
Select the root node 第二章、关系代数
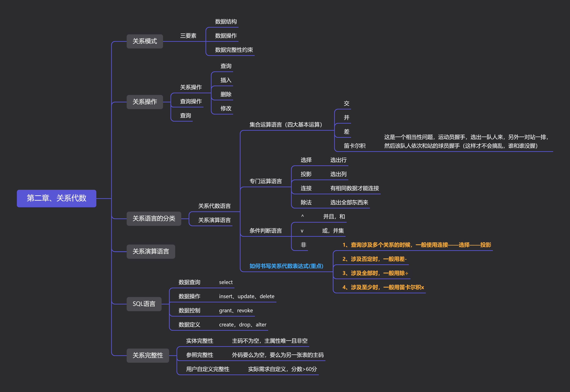point(56,198)
